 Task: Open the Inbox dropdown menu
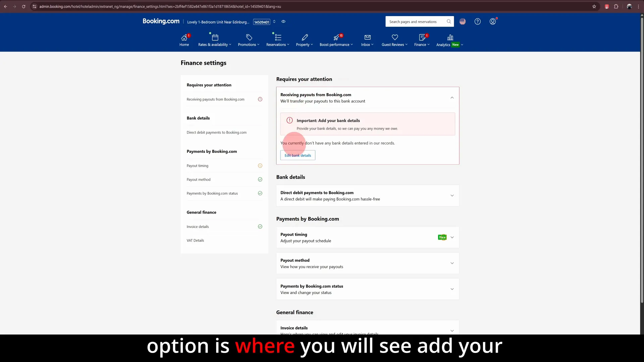tap(367, 45)
